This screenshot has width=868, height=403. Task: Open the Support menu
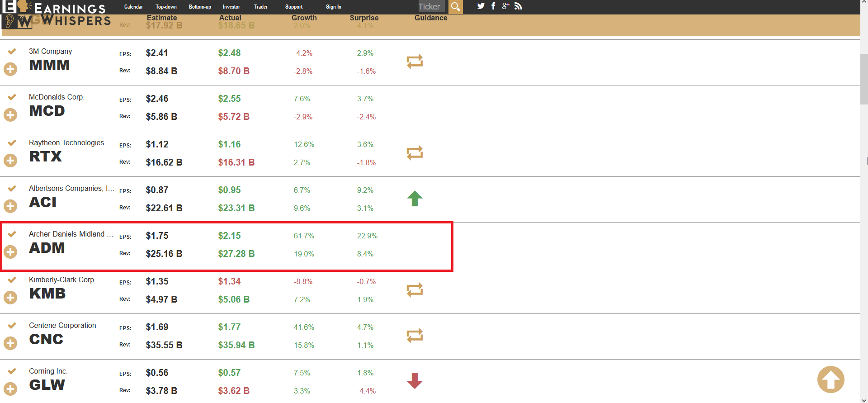294,7
